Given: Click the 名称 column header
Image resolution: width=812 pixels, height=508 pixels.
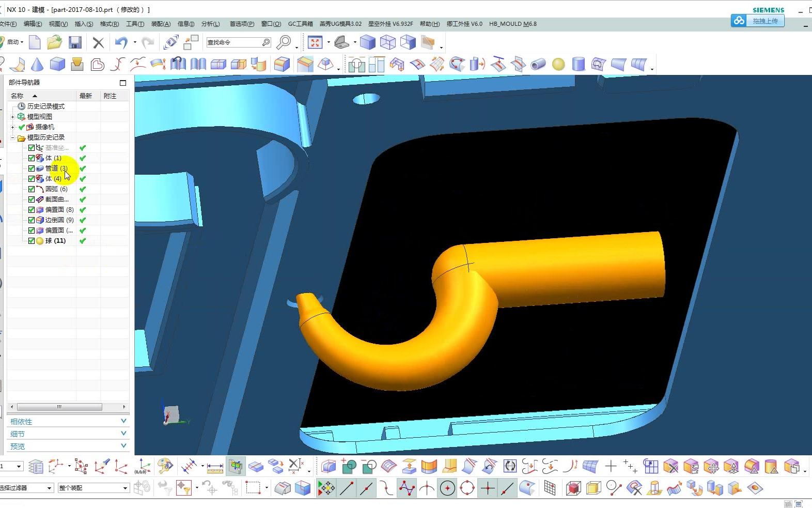Looking at the screenshot, I should 18,96.
